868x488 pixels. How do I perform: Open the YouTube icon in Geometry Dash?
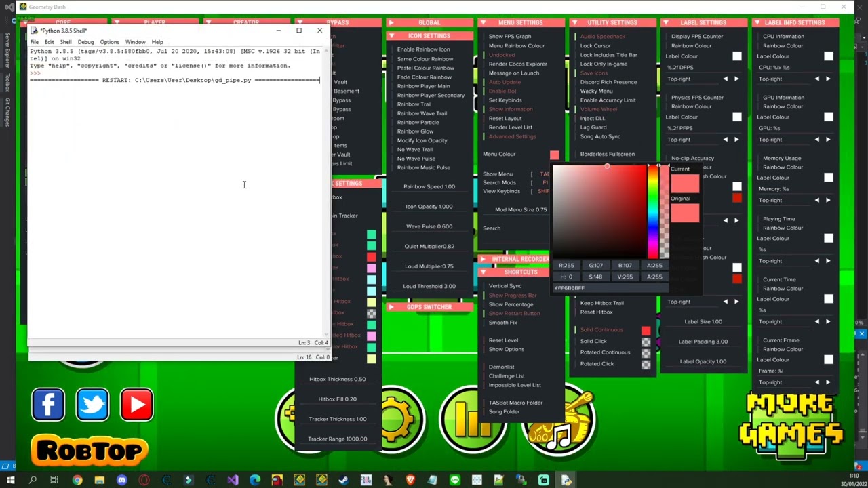click(x=137, y=405)
